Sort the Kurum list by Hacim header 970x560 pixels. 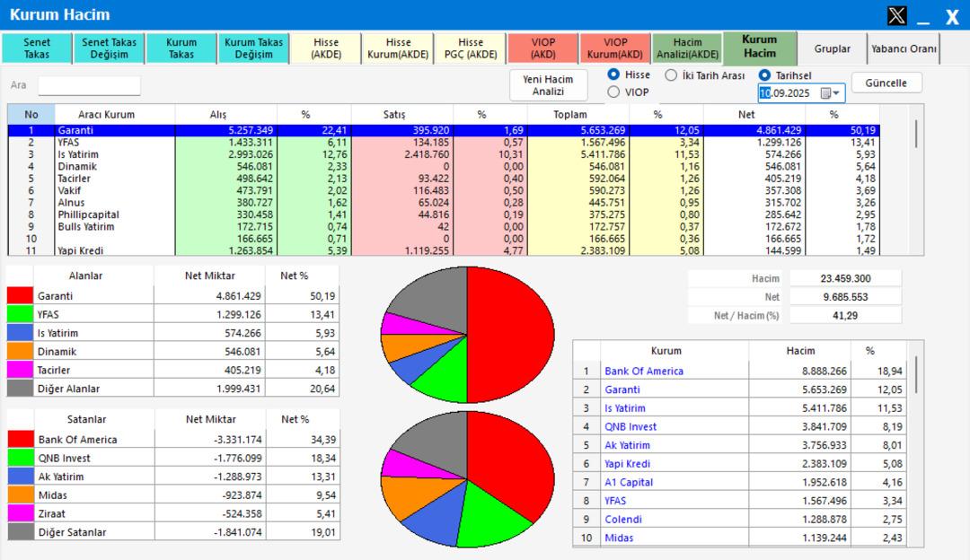pyautogui.click(x=800, y=351)
